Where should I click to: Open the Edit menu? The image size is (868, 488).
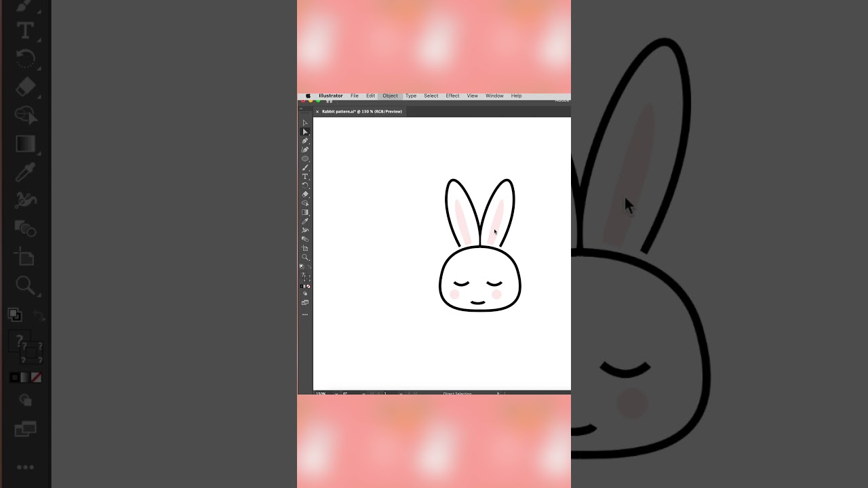371,96
